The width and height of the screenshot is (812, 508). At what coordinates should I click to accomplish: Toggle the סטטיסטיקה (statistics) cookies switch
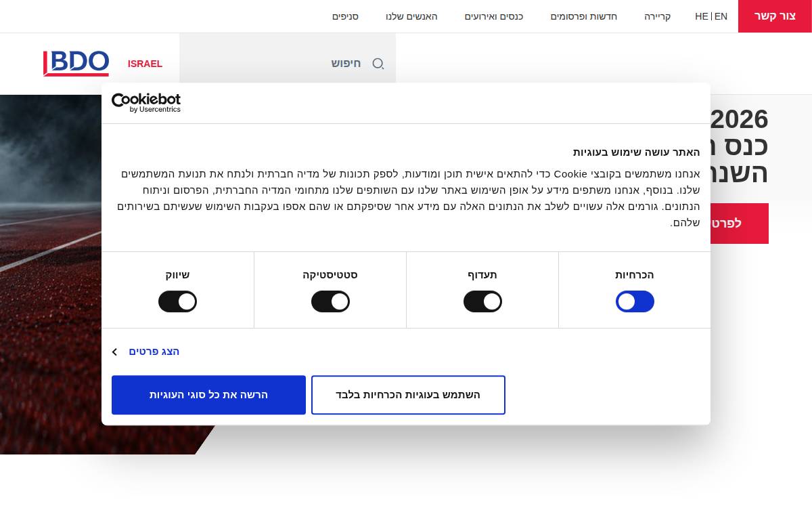click(330, 301)
